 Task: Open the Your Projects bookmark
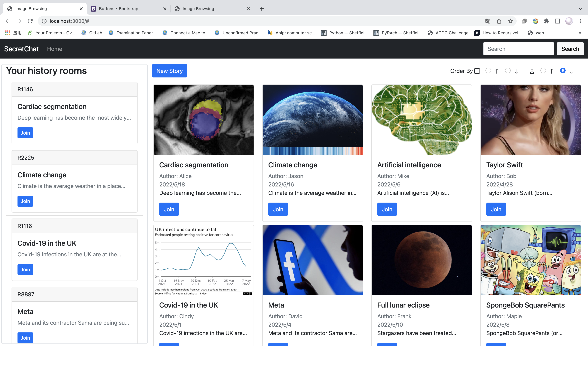click(51, 33)
